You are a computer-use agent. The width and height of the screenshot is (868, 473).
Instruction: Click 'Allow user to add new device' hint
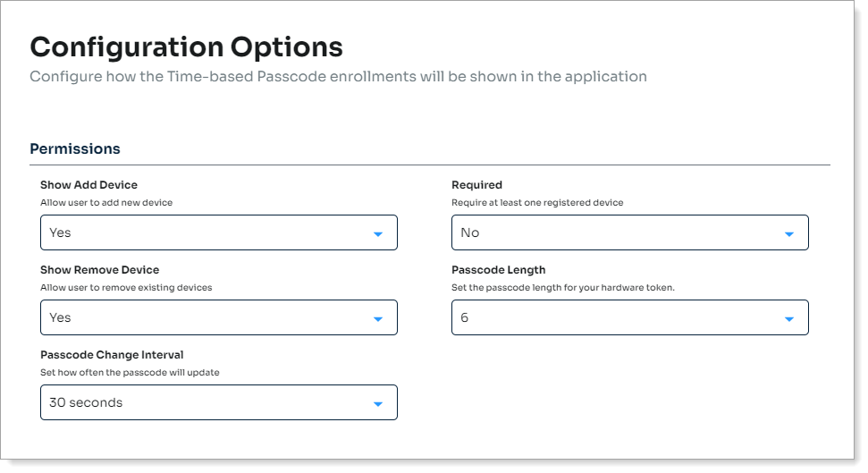point(106,203)
